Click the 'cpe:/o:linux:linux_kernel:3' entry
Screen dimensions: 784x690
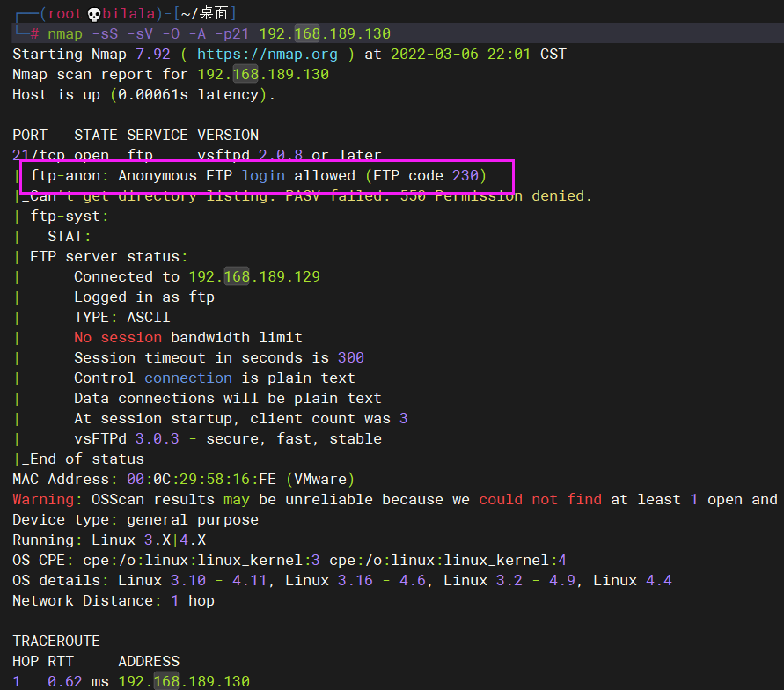(201, 561)
